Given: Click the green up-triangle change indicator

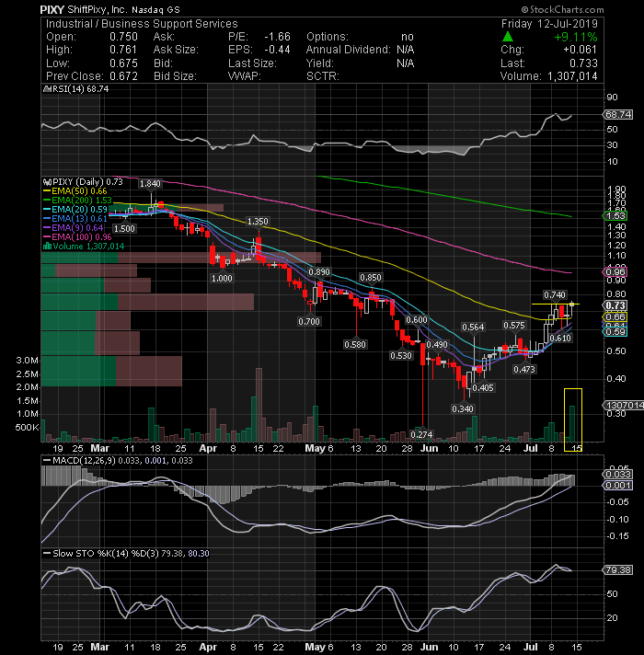Looking at the screenshot, I should [508, 37].
